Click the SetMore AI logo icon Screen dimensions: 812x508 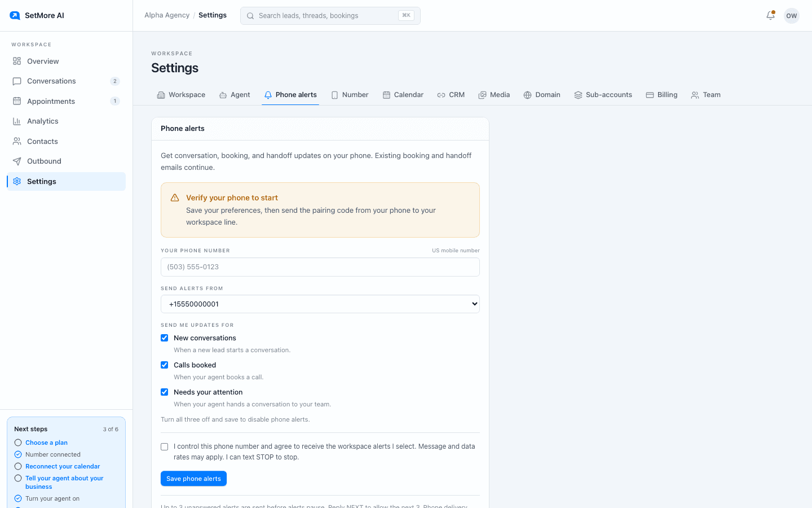tap(15, 15)
